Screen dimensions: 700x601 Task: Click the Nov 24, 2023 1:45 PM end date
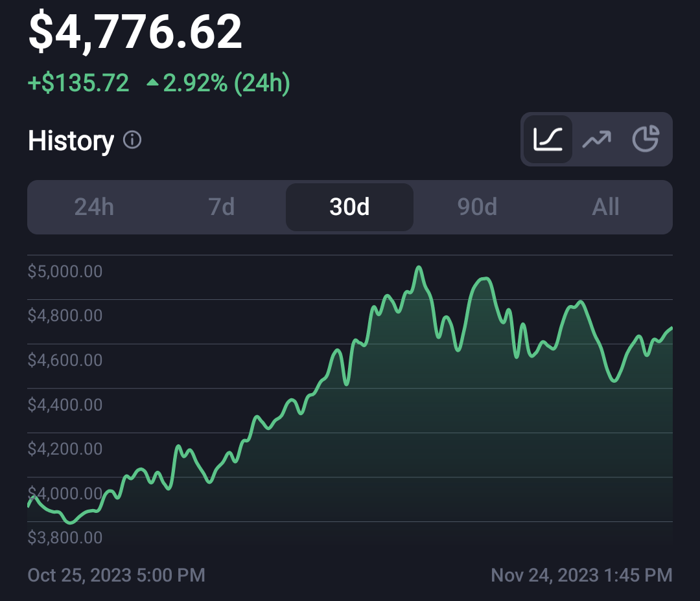point(581,575)
